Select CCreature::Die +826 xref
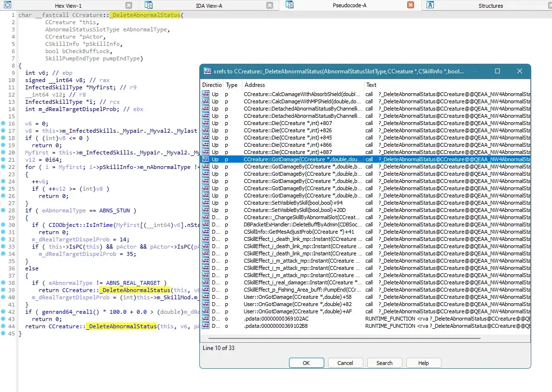The height and width of the screenshot is (392, 552). coord(365,130)
